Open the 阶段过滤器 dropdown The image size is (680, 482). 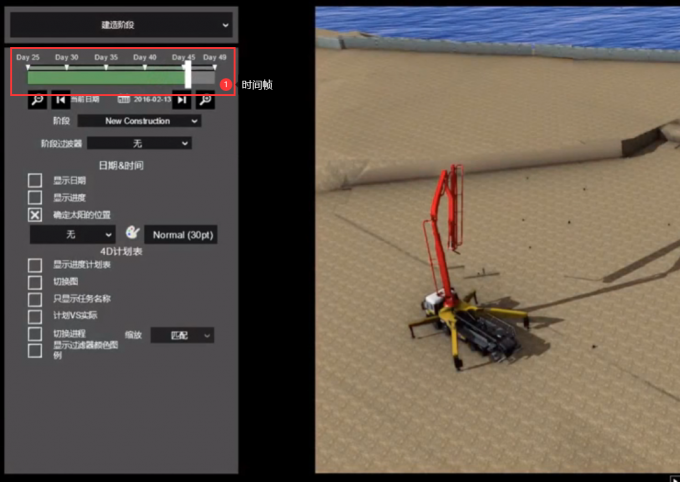pos(139,143)
